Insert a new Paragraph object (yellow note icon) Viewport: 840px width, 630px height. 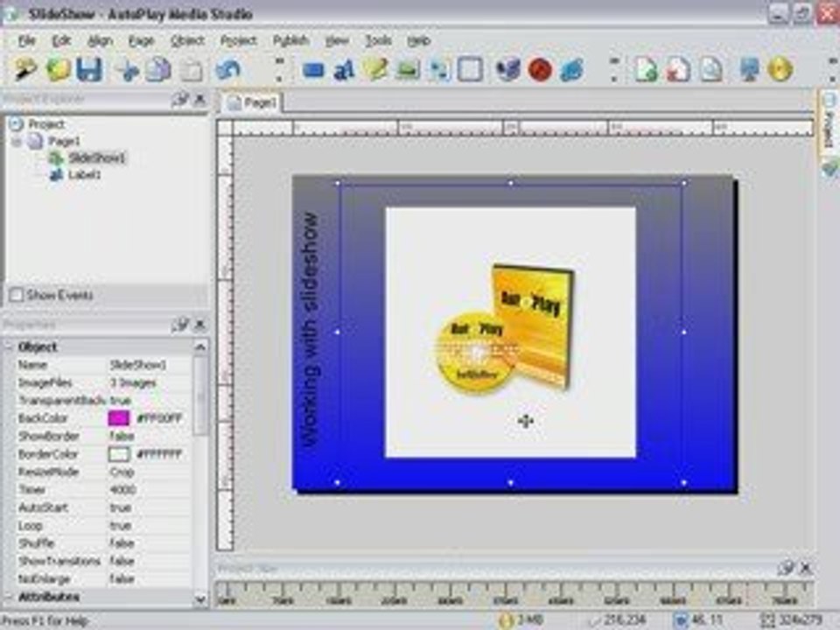coord(375,70)
